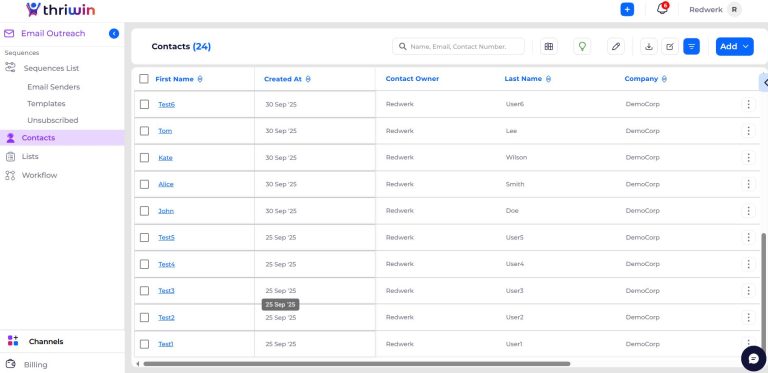Open the Redwerk user avatar menu
Image resolution: width=768 pixels, height=373 pixels.
click(x=734, y=9)
